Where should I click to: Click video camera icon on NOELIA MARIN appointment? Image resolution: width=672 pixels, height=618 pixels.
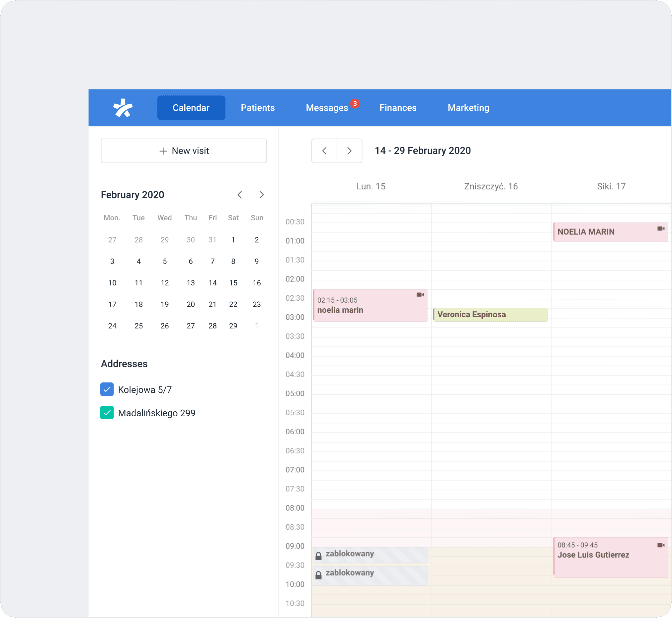[x=660, y=229]
